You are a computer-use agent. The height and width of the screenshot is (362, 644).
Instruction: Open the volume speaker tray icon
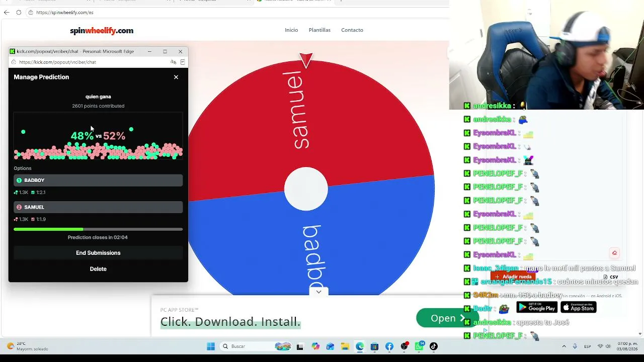[x=608, y=346]
